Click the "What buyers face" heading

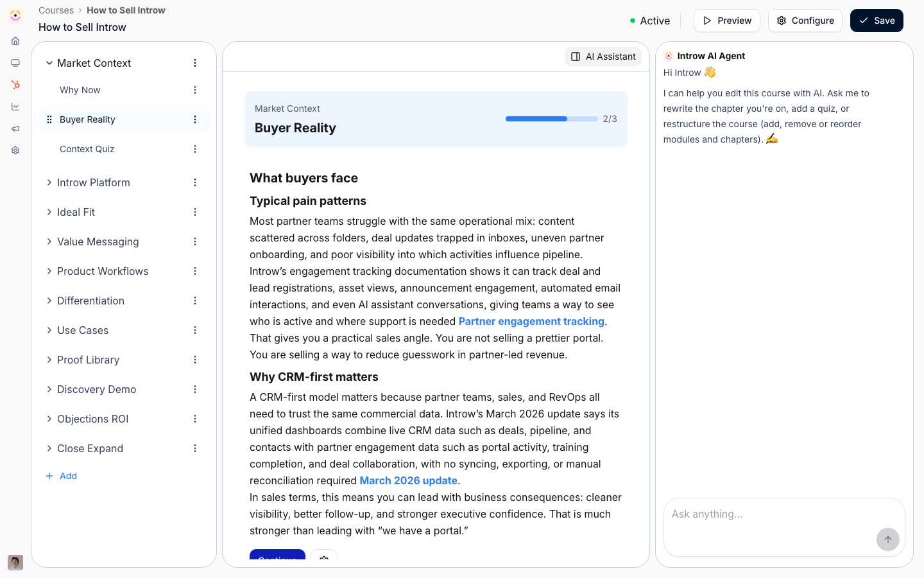pyautogui.click(x=304, y=178)
